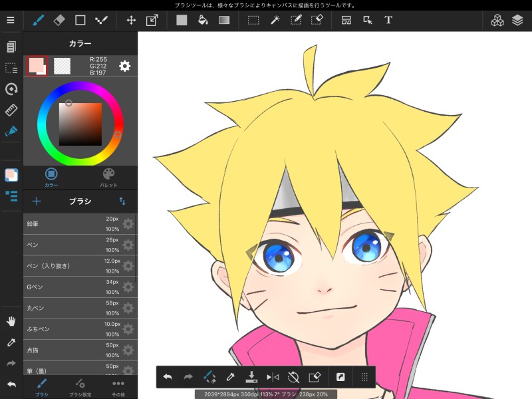The width and height of the screenshot is (532, 399).
Task: Select the Gペン brush
Action: point(80,287)
